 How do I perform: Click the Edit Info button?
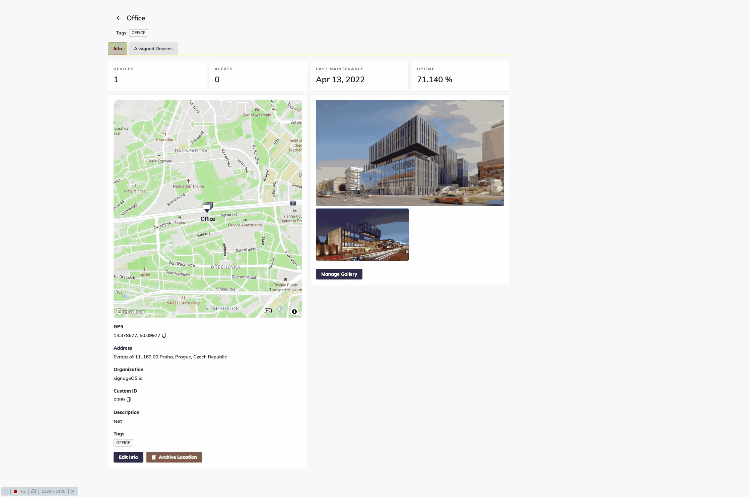coord(128,457)
